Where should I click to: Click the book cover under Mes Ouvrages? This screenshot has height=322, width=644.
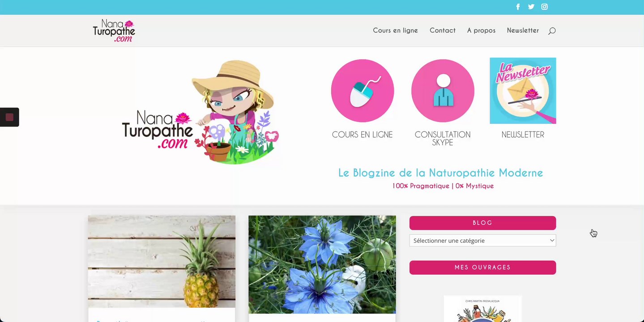(x=482, y=309)
